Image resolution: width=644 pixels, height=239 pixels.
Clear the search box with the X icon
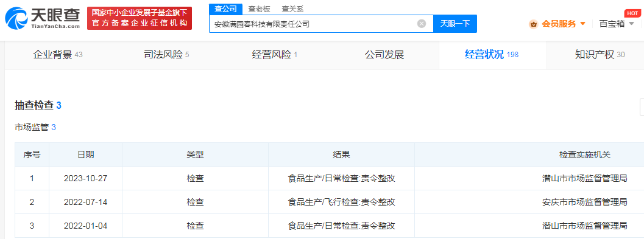point(422,24)
